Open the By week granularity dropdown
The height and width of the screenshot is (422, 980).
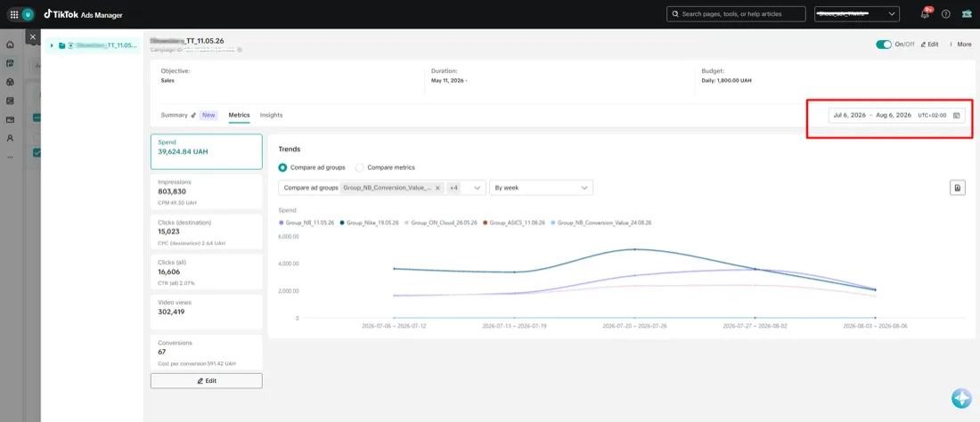click(x=542, y=188)
